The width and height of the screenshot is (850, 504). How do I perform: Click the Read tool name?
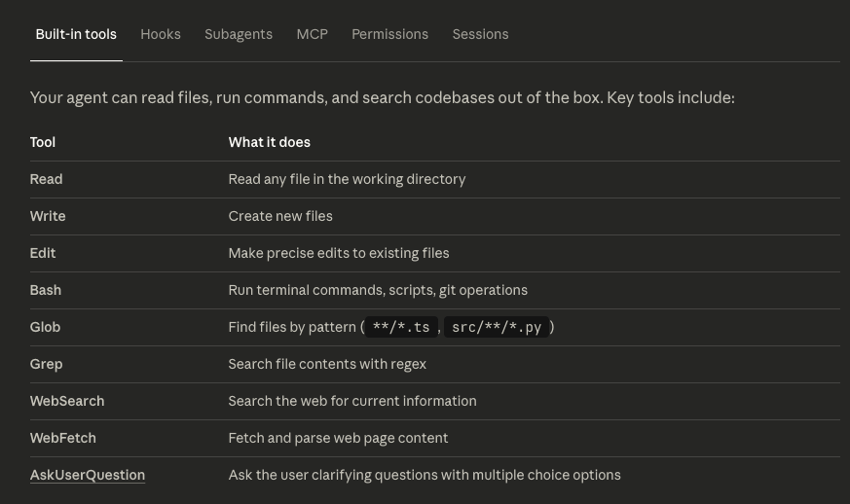(46, 179)
